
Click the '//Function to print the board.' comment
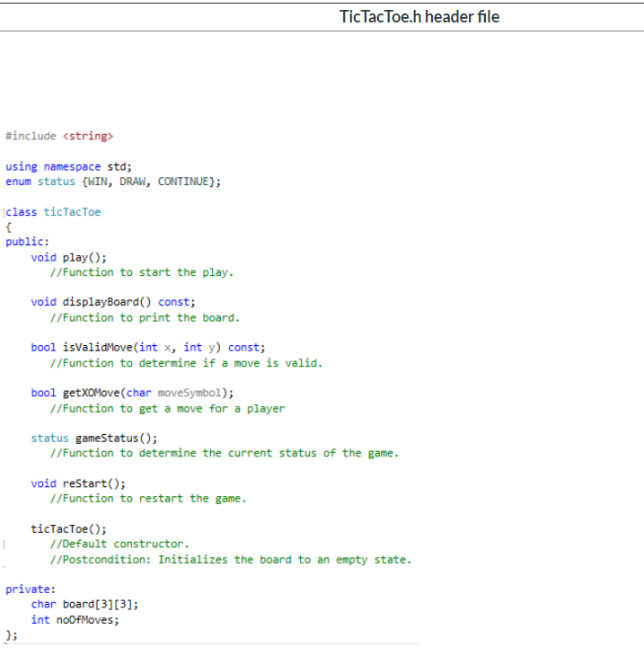pos(145,318)
